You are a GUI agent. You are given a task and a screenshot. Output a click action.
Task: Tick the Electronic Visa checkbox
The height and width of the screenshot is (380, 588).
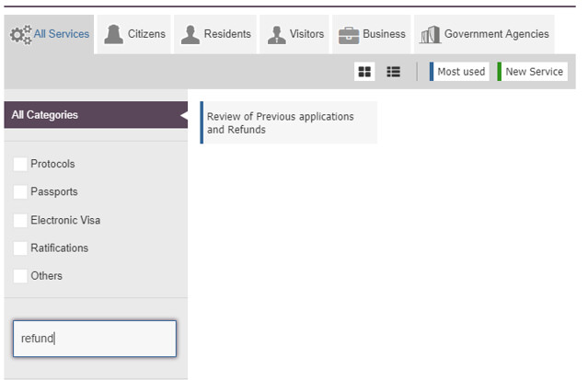20,221
